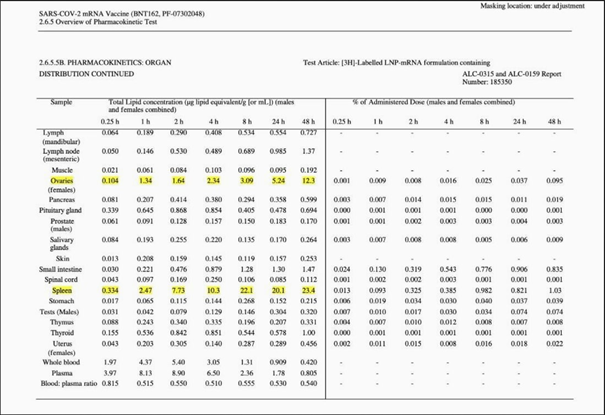605x415 pixels.
Task: Click the '% of Administered Dose' column heading
Action: (434, 102)
